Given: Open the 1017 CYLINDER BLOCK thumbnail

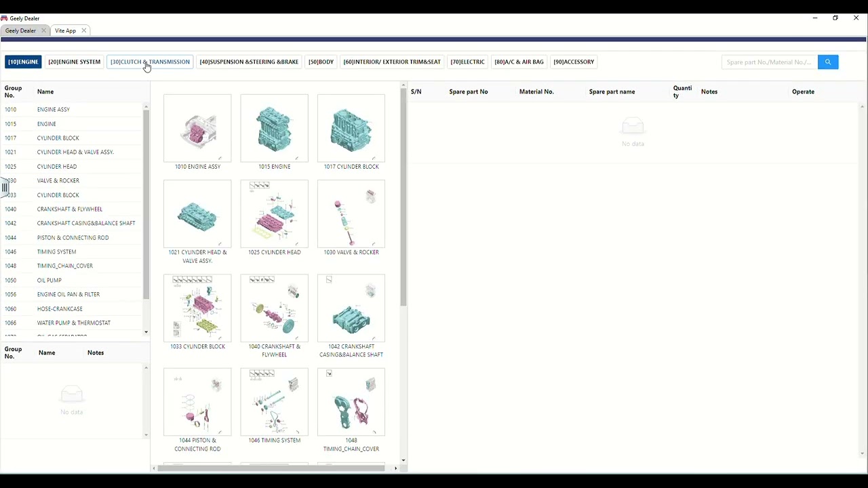Looking at the screenshot, I should pos(351,128).
